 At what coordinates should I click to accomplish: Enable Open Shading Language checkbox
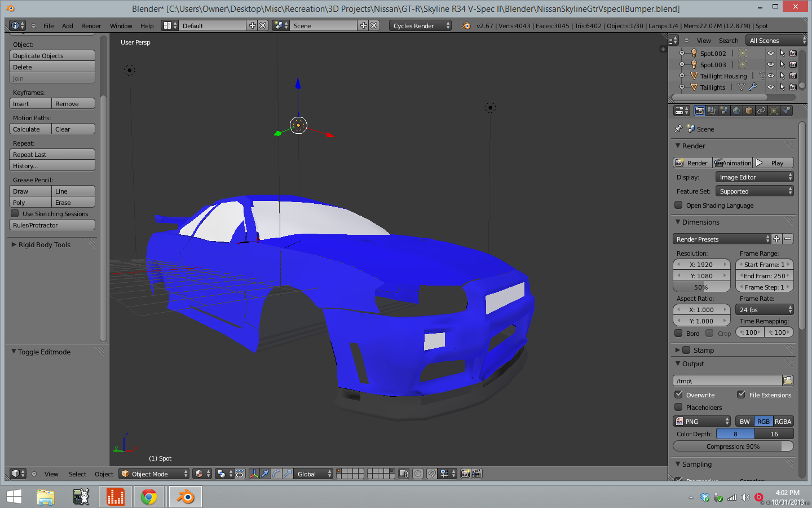pos(678,205)
